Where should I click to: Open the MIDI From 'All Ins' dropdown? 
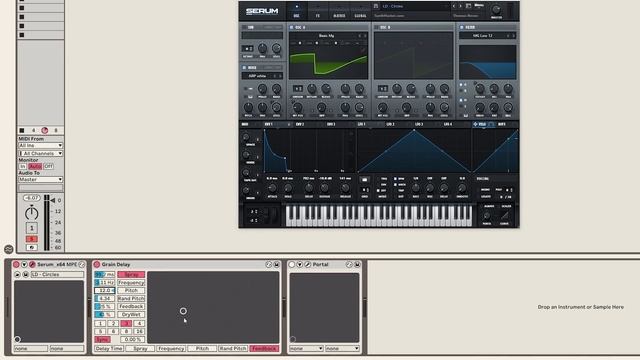[40, 145]
